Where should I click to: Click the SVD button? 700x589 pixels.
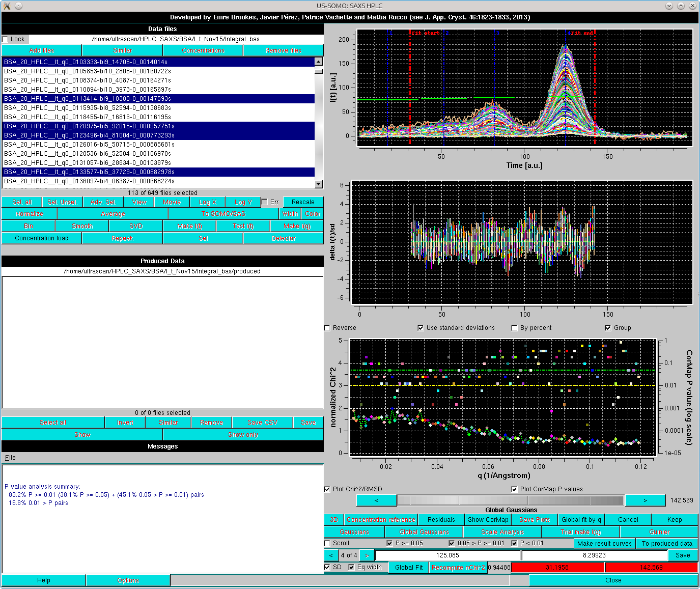136,226
